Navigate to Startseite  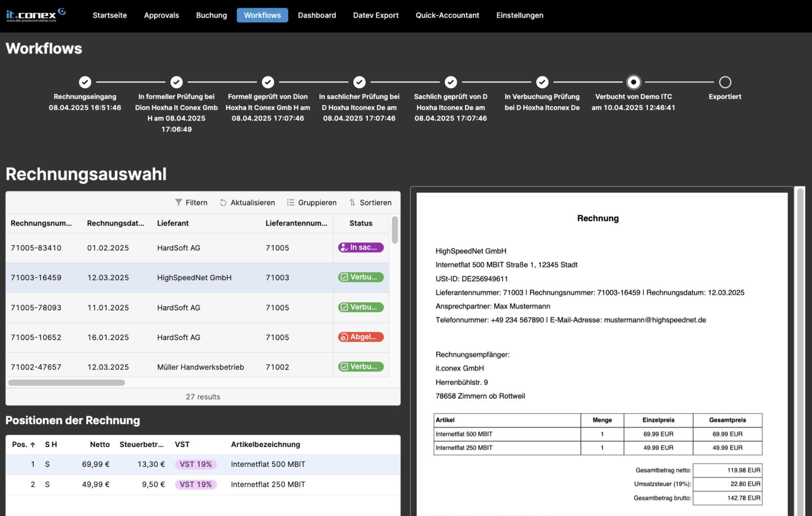[x=109, y=15]
